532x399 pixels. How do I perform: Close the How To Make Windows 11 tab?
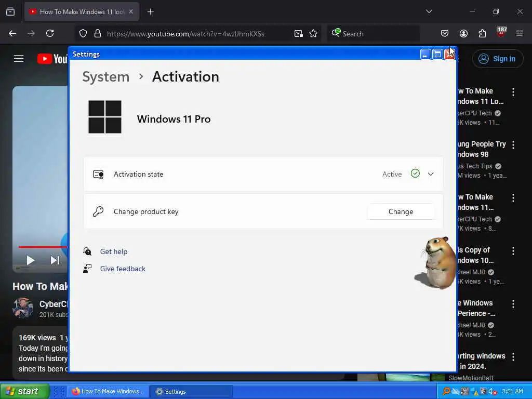pyautogui.click(x=131, y=11)
